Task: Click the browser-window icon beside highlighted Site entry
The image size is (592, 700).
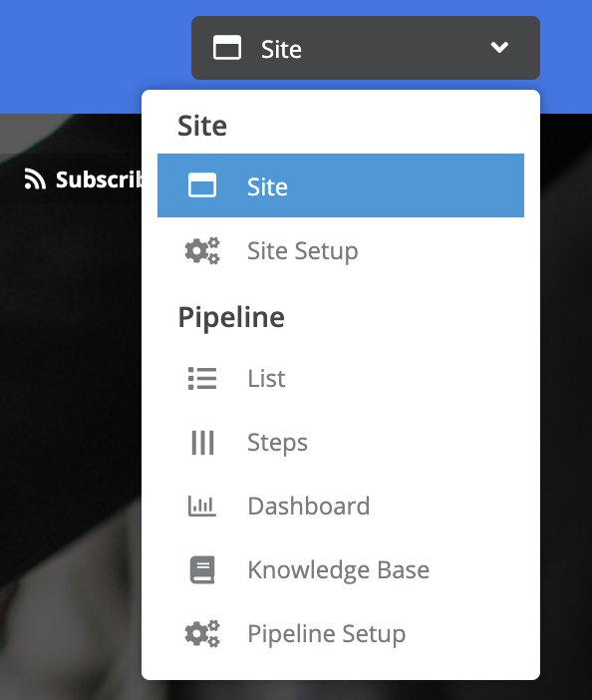Action: pyautogui.click(x=202, y=185)
